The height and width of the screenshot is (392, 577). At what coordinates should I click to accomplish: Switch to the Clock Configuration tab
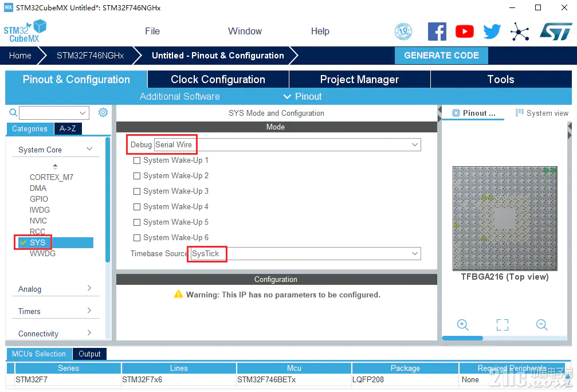[x=218, y=79]
